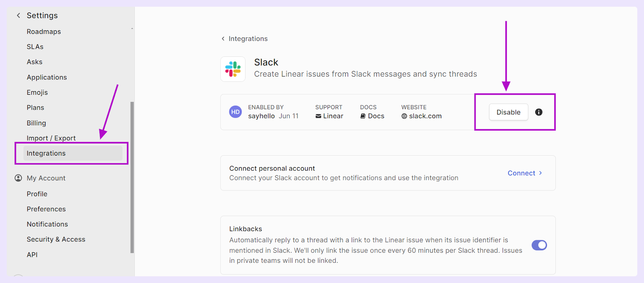Open Preferences under My Account
Viewport: 644px width, 283px height.
point(46,209)
